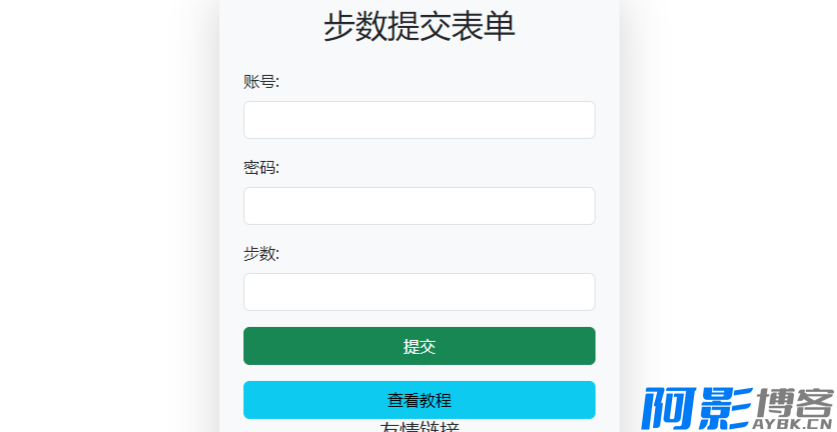Click the green 提交 button
The width and height of the screenshot is (837, 432).
[x=419, y=346]
